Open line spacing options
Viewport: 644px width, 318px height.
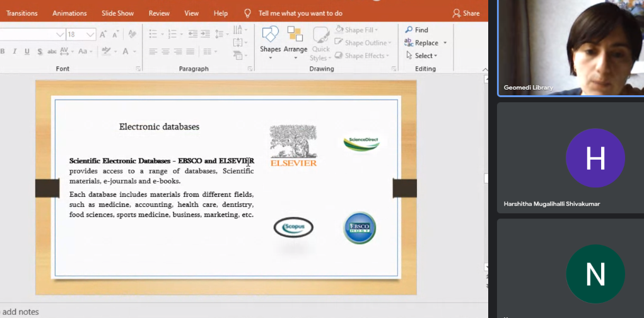coord(222,34)
